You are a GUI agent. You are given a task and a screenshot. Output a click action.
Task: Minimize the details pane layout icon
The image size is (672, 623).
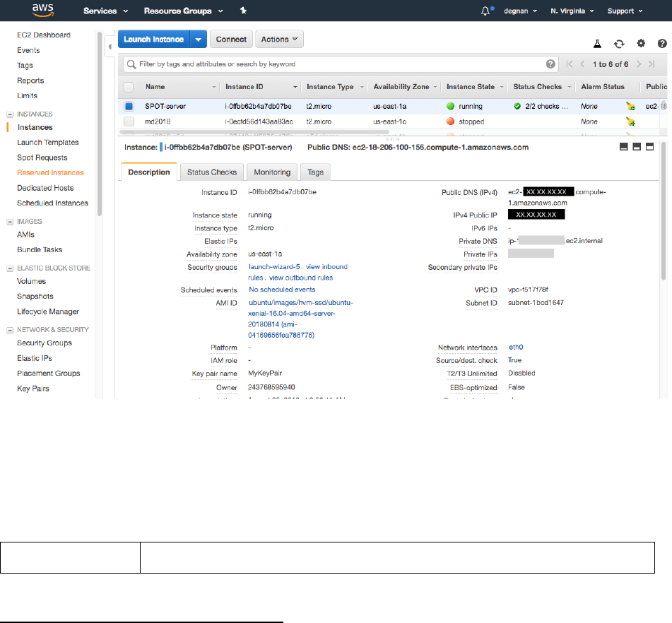(623, 146)
